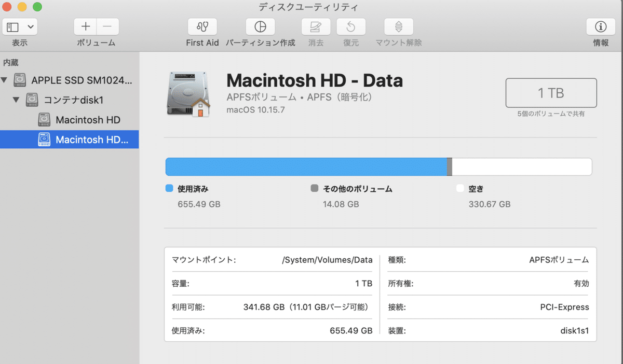Viewport: 623px width, 364px height.
Task: Click the yellow minimize window button
Action: pos(22,7)
